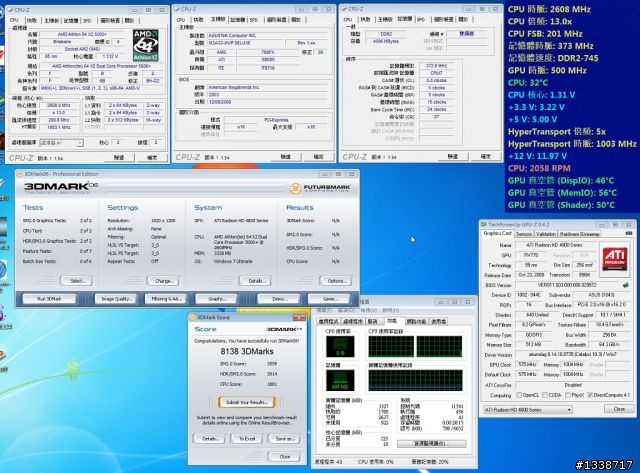The image size is (640, 473).
Task: Open the processor selection dropdown in CPU-Z
Action: [61, 143]
